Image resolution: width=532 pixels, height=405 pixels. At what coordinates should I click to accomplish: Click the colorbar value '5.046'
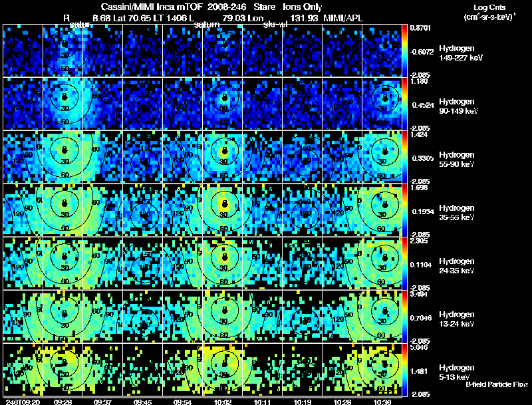click(419, 347)
